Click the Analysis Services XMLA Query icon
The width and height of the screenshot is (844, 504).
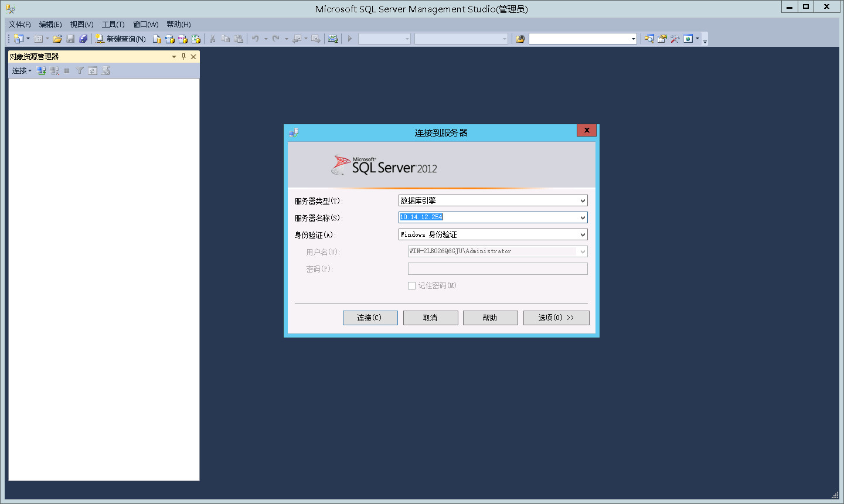[196, 39]
